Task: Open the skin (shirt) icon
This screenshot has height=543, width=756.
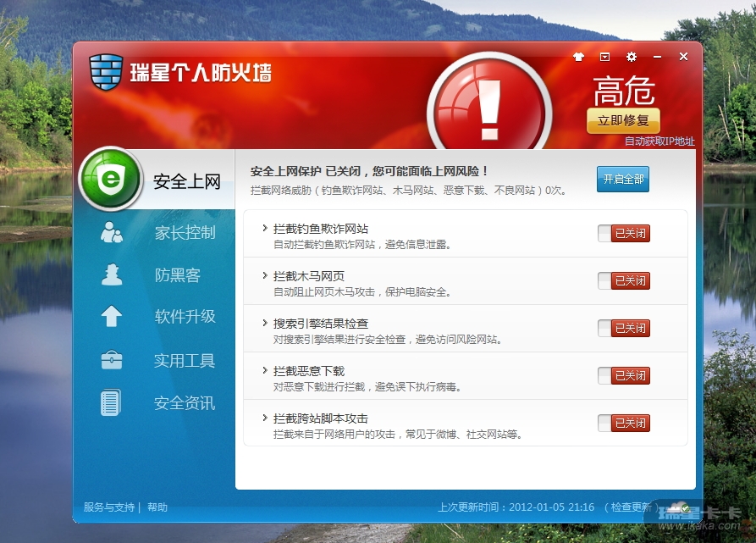Action: (x=578, y=57)
